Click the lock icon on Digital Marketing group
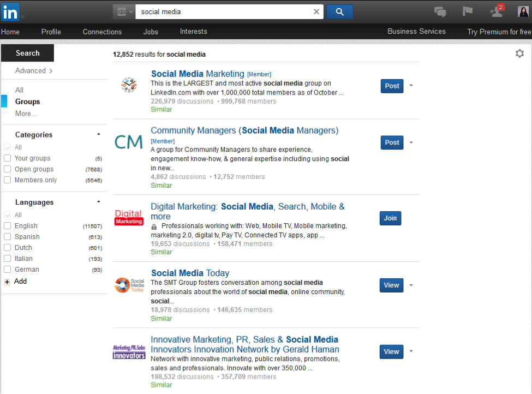The width and height of the screenshot is (532, 394). [x=154, y=226]
